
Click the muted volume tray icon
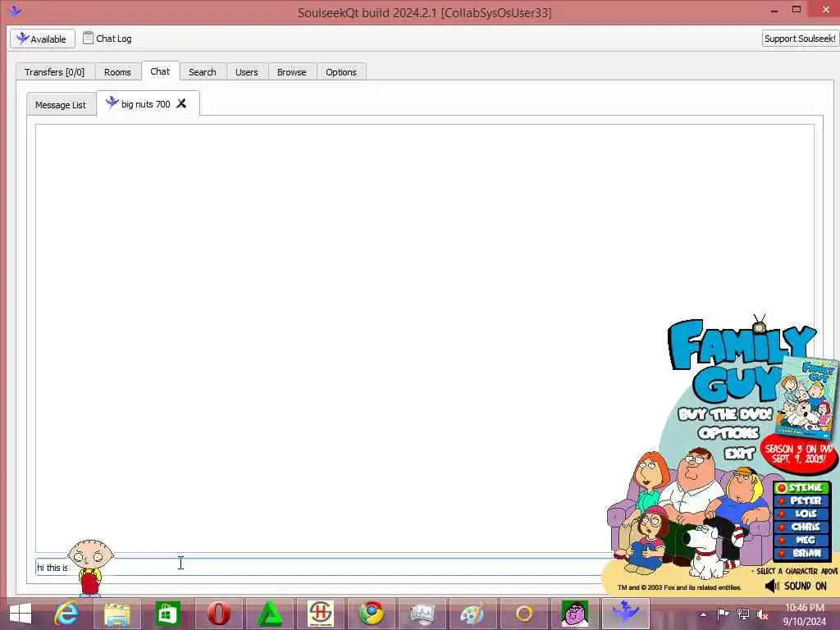point(763,614)
